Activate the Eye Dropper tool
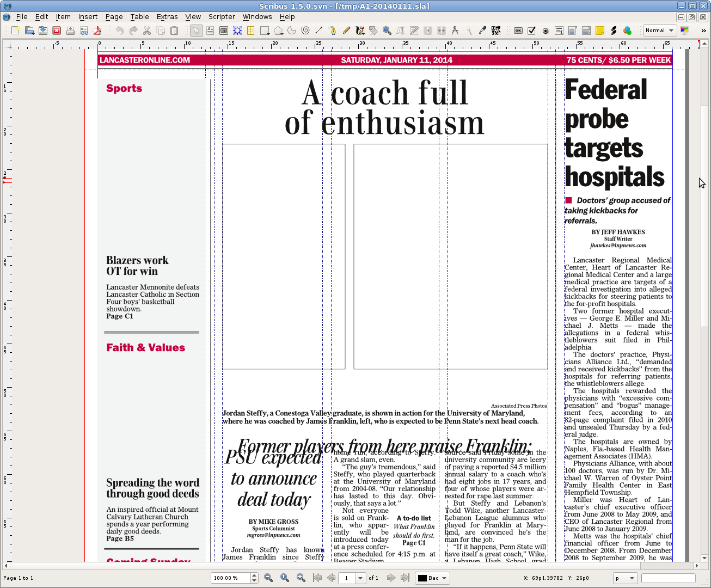The image size is (711, 588). coord(482,31)
